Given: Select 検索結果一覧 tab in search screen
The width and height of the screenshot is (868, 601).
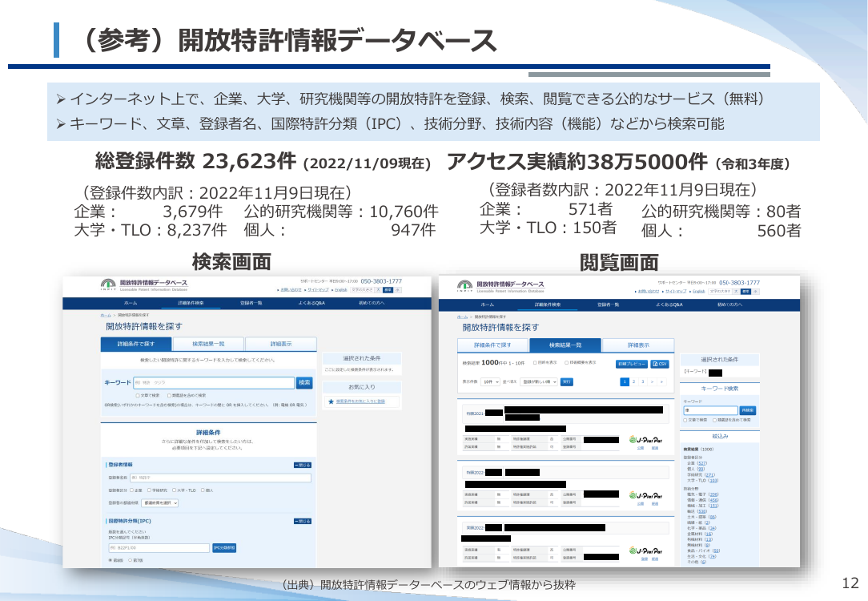Looking at the screenshot, I should point(208,344).
